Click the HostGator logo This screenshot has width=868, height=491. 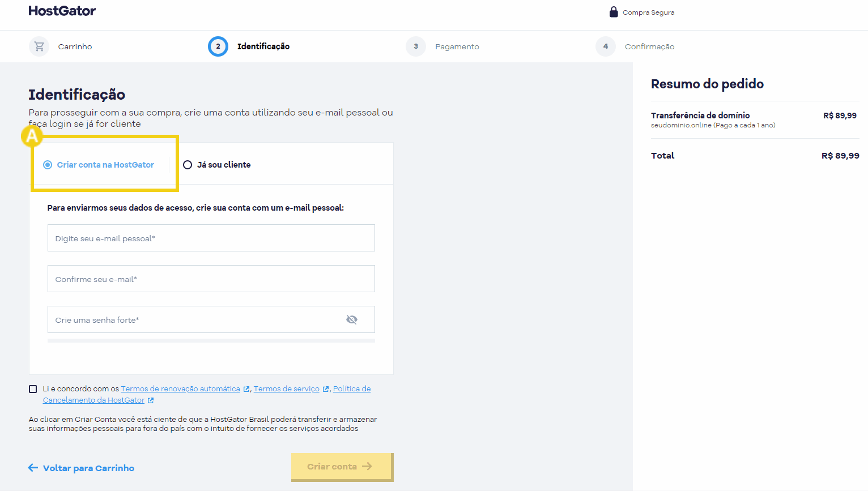coord(62,11)
